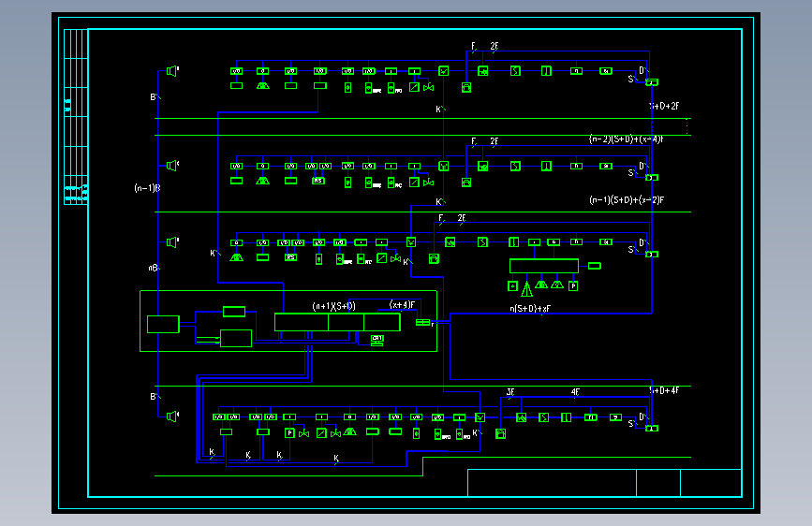This screenshot has width=812, height=526.
Task: Select the speaker symbol above the nB label
Action: [x=172, y=242]
